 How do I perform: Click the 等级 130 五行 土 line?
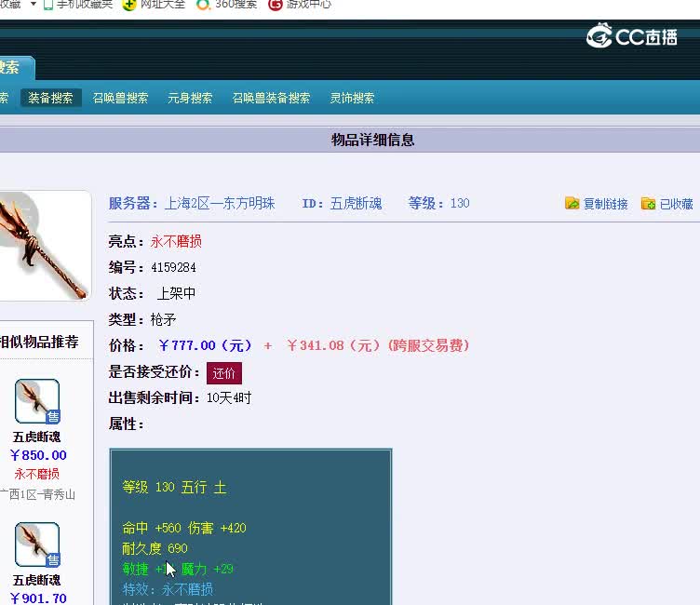point(175,487)
